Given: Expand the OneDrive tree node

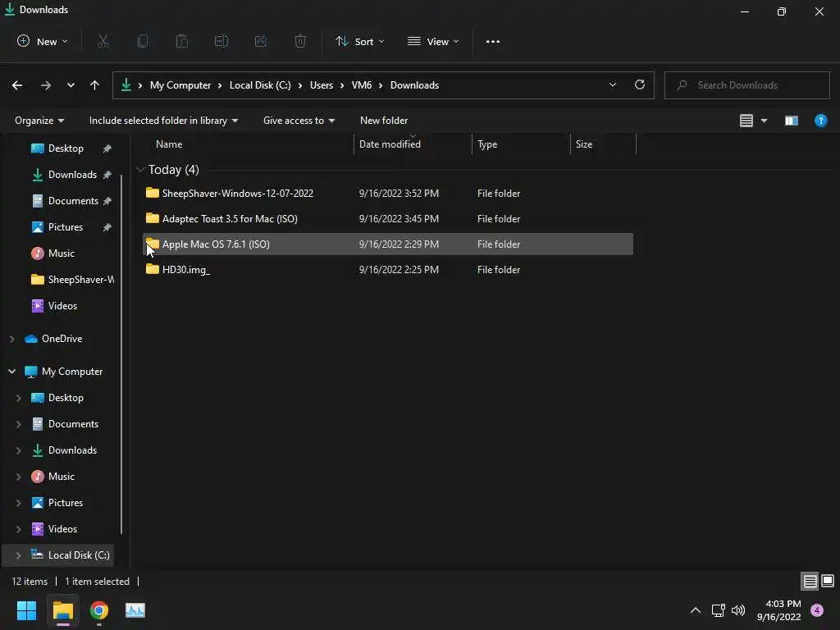Looking at the screenshot, I should click(x=11, y=339).
